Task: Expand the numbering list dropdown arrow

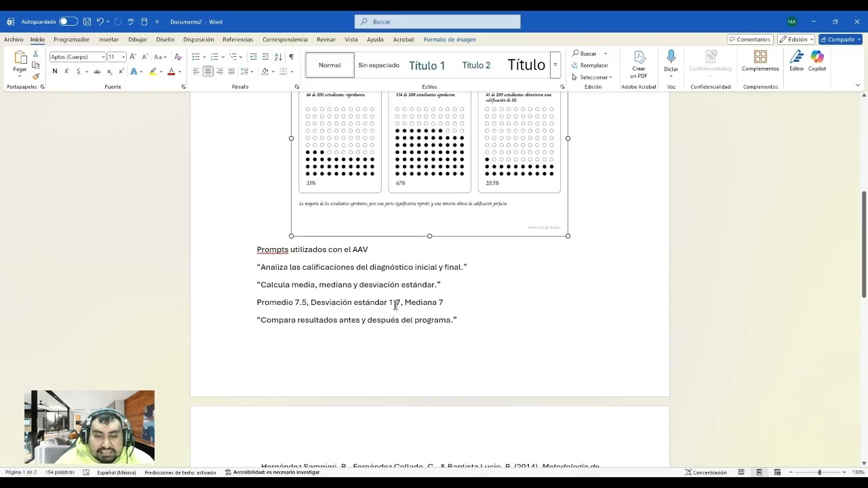Action: (x=223, y=57)
